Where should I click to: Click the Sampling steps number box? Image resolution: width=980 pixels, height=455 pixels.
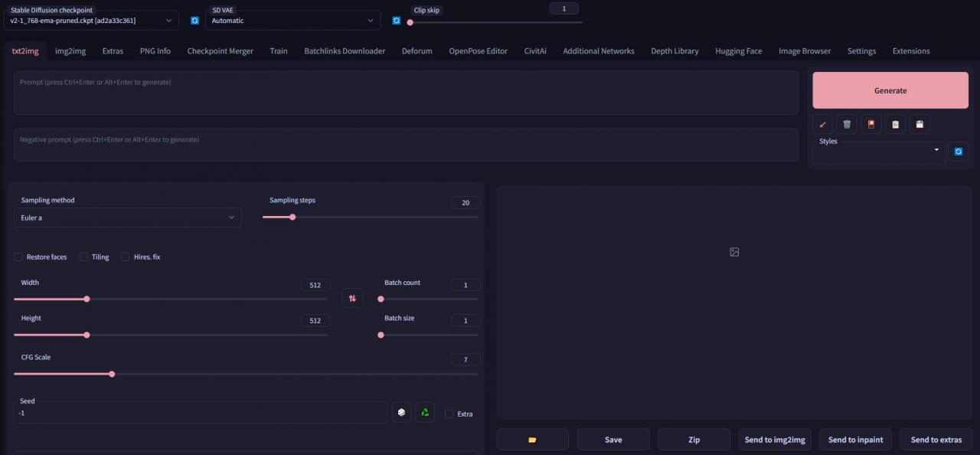pyautogui.click(x=465, y=203)
